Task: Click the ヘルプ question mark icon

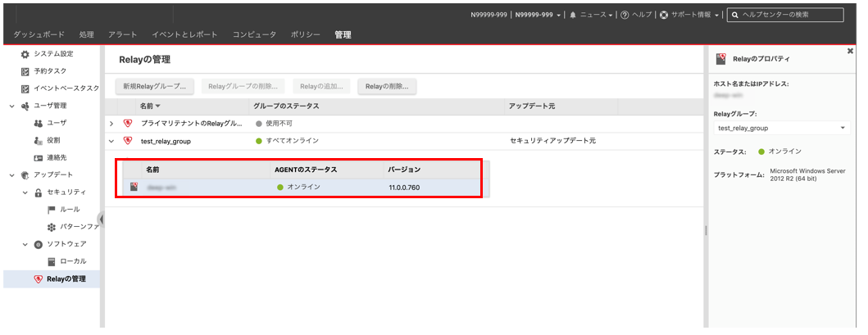Action: pos(625,15)
